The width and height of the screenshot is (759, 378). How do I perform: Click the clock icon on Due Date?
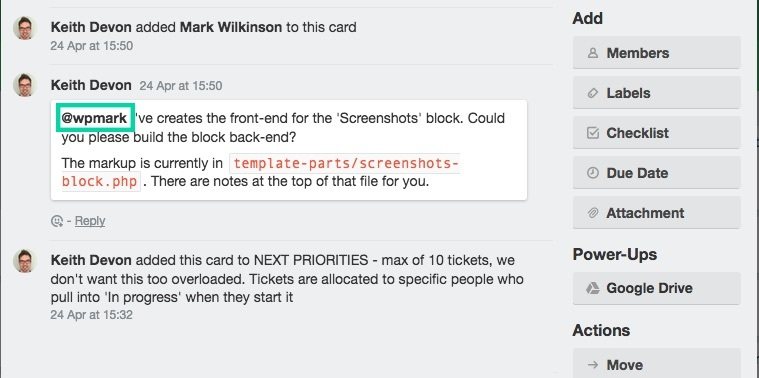[x=592, y=173]
